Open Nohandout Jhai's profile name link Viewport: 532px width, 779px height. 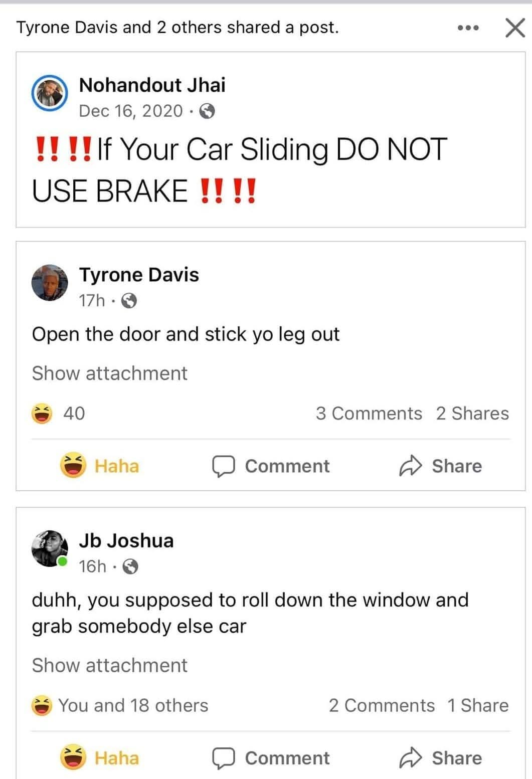(x=152, y=85)
